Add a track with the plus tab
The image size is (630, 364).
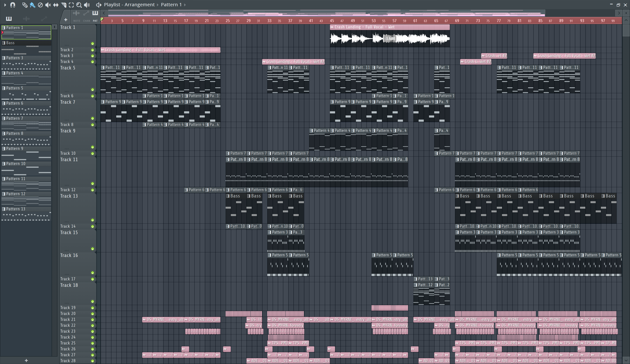click(66, 20)
